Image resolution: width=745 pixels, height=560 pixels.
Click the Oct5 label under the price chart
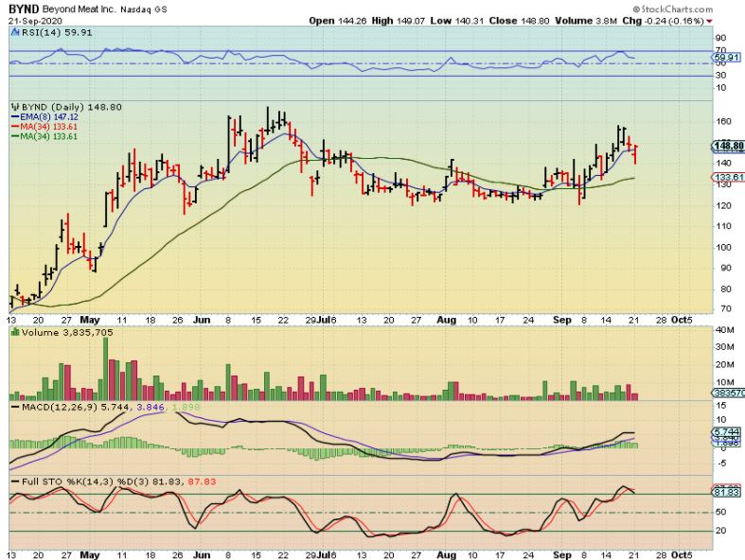[x=682, y=320]
